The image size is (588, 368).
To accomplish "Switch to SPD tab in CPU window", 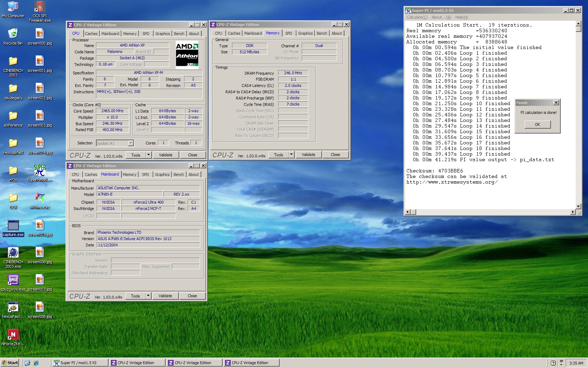I will tap(146, 34).
